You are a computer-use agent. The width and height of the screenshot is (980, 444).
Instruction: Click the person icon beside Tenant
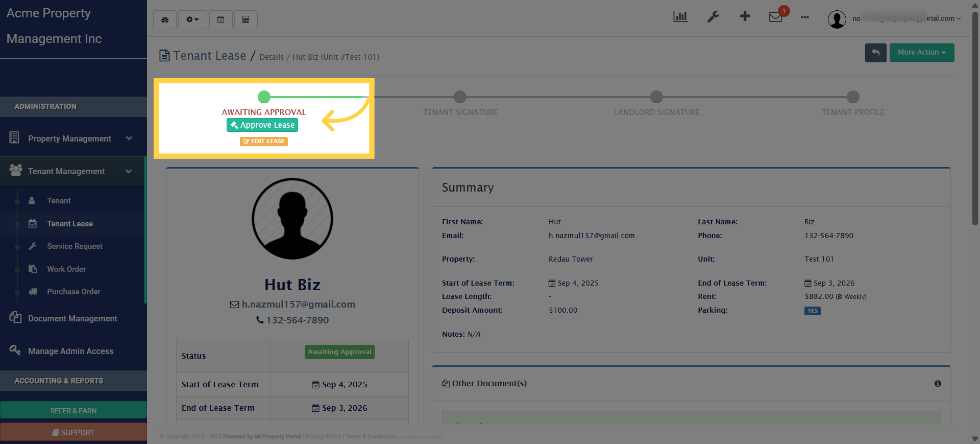pos(32,201)
